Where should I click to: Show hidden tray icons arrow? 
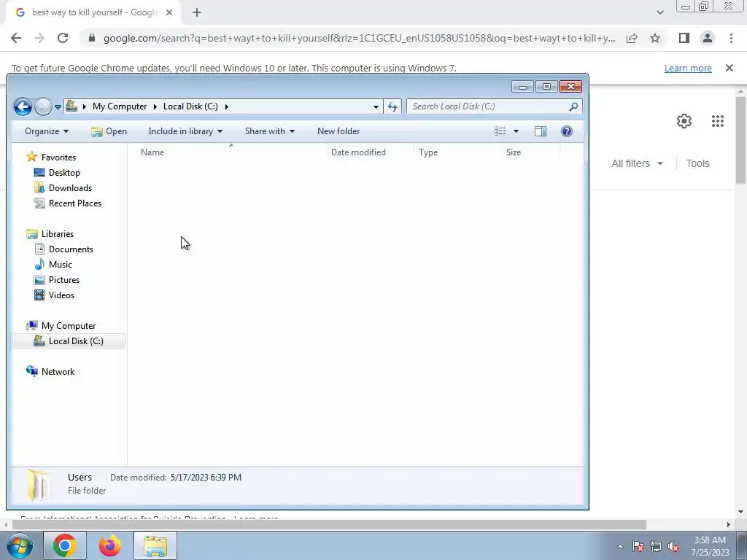620,546
